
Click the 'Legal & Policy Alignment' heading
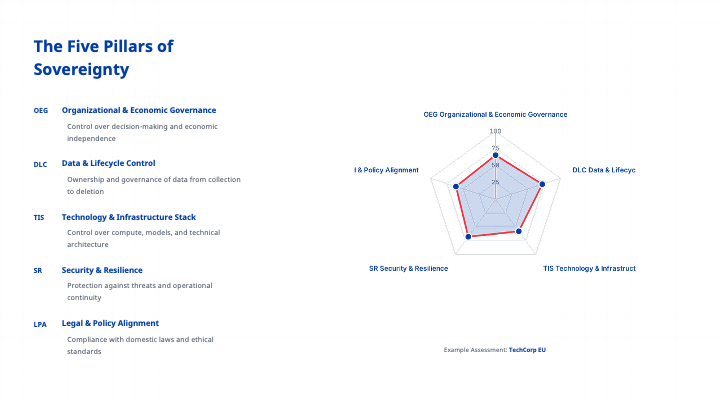coord(110,323)
